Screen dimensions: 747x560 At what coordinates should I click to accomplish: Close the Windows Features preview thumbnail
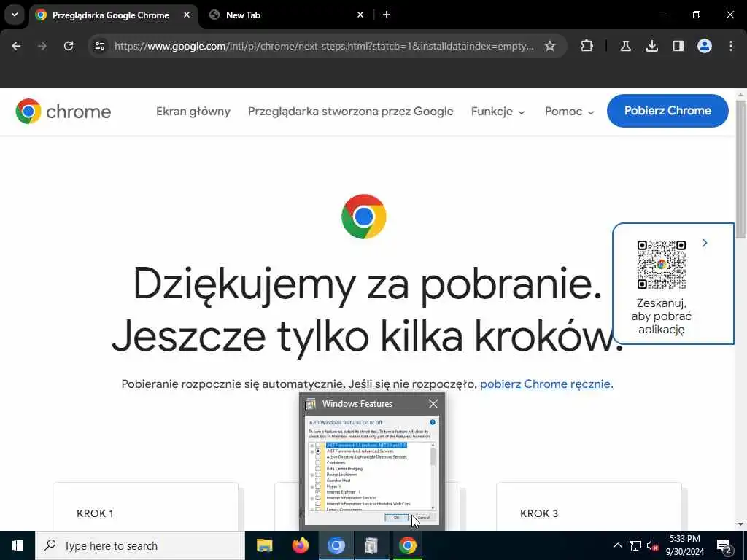[433, 404]
